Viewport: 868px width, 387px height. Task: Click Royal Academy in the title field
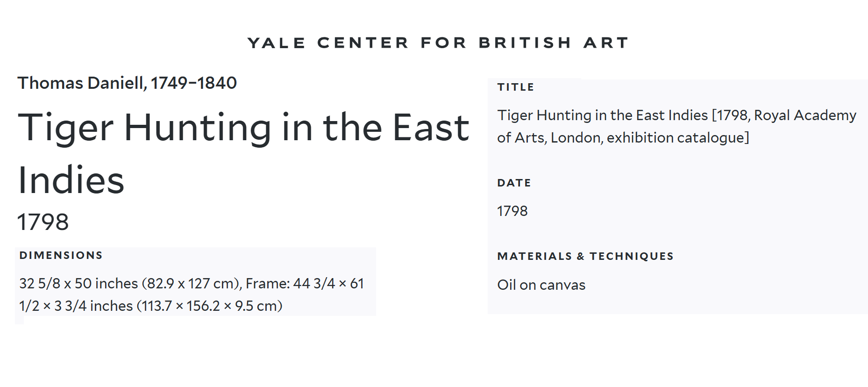pos(805,115)
